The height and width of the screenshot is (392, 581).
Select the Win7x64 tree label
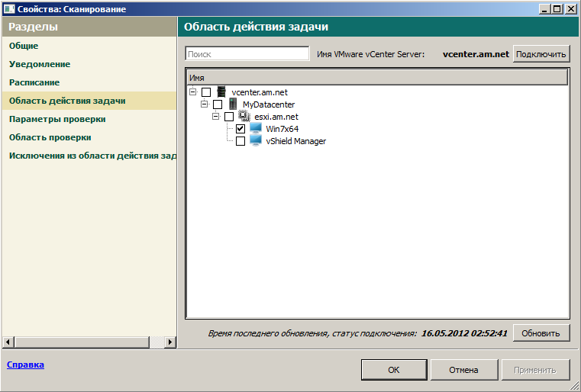(282, 129)
